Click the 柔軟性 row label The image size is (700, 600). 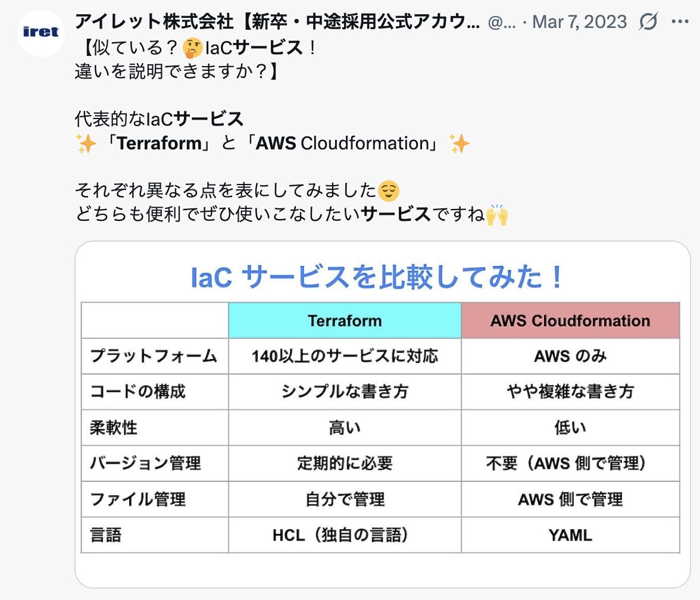click(113, 427)
